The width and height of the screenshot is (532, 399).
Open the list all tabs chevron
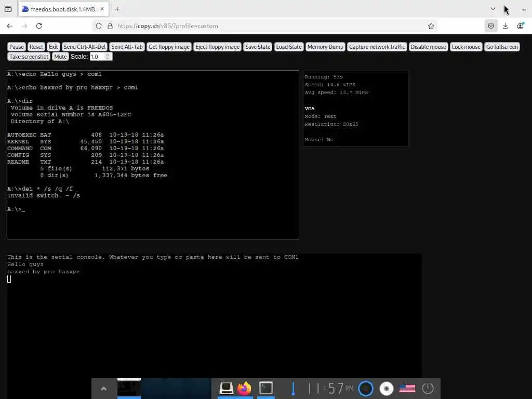click(x=493, y=9)
